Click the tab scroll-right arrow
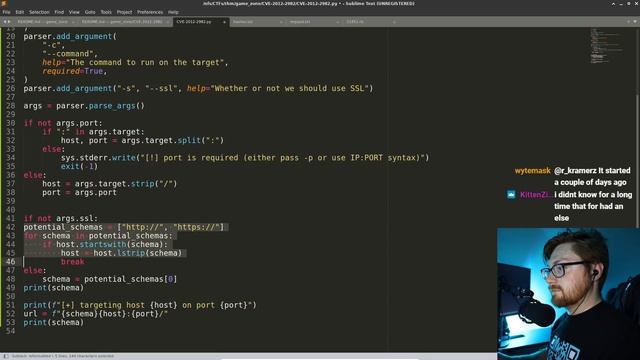This screenshot has width=640, height=360. click(x=9, y=22)
